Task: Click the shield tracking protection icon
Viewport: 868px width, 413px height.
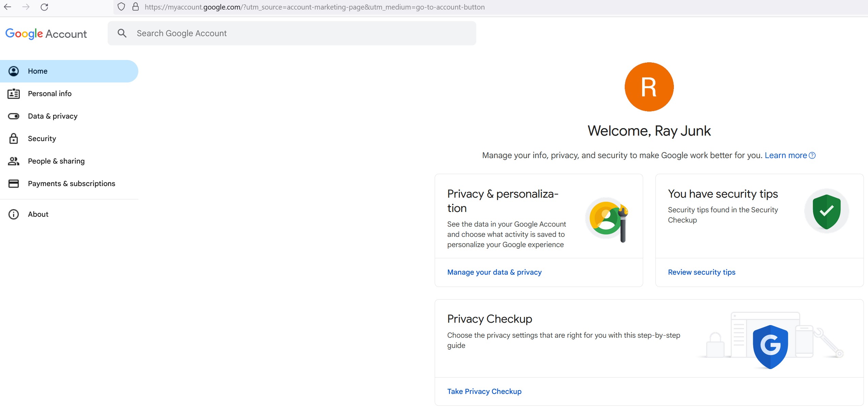Action: [121, 7]
